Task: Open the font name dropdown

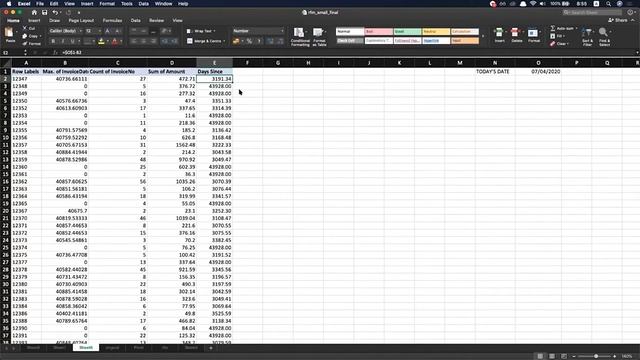Action: click(80, 31)
